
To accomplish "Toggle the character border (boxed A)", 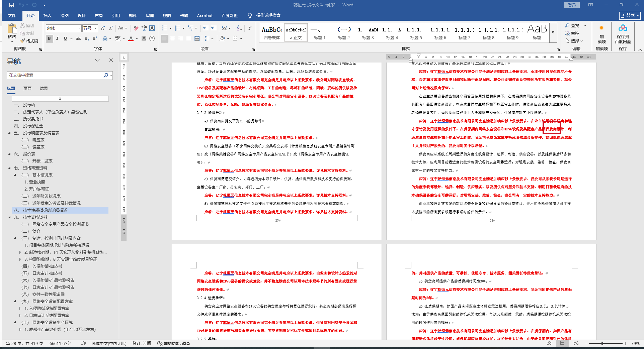I will pos(152,28).
